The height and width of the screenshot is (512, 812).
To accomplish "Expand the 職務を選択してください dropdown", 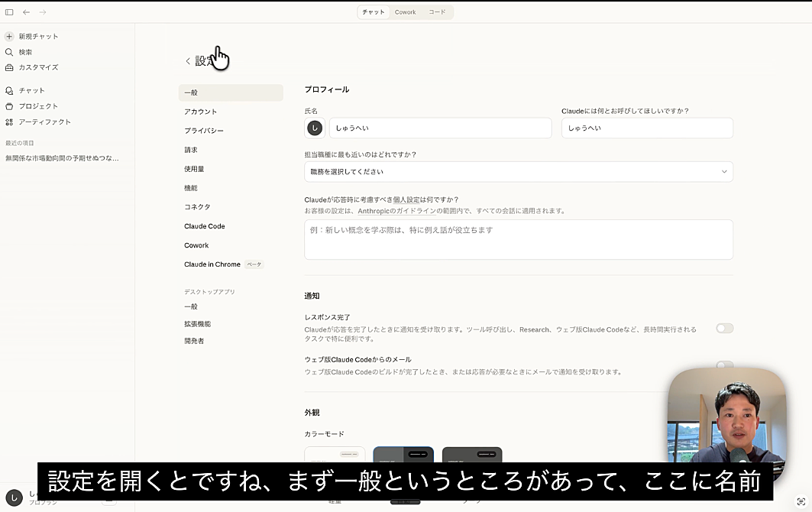I will click(x=518, y=172).
